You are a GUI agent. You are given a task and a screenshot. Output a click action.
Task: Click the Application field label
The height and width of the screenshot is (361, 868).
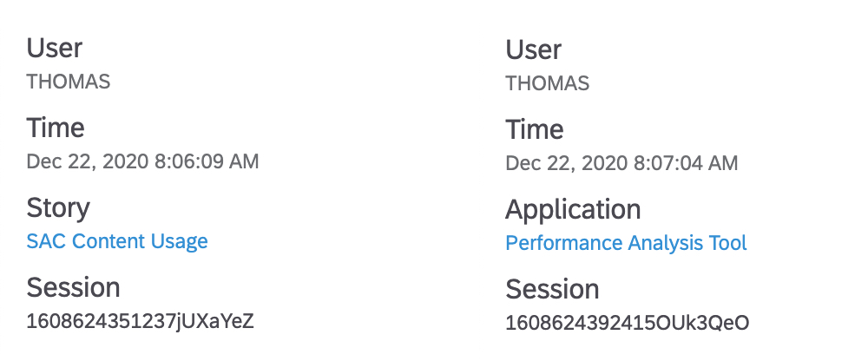[x=573, y=210]
